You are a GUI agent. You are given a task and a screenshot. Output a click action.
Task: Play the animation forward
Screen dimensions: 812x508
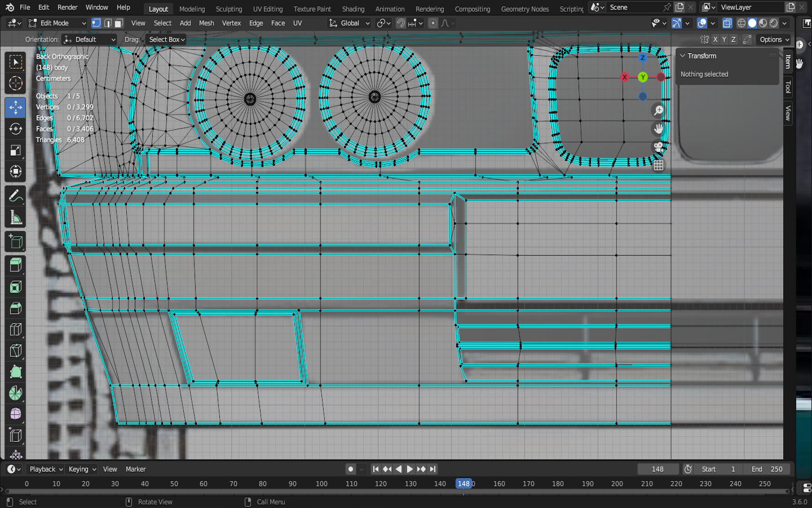(x=410, y=469)
